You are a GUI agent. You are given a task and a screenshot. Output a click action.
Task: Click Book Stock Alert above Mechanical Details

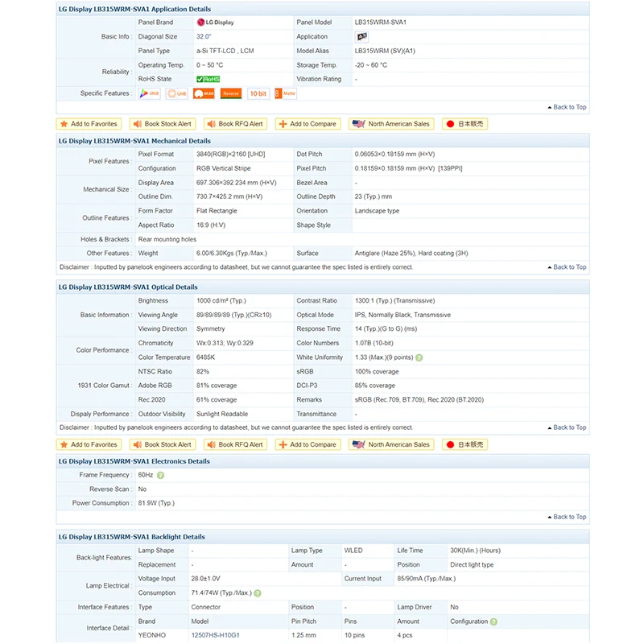[x=163, y=124]
